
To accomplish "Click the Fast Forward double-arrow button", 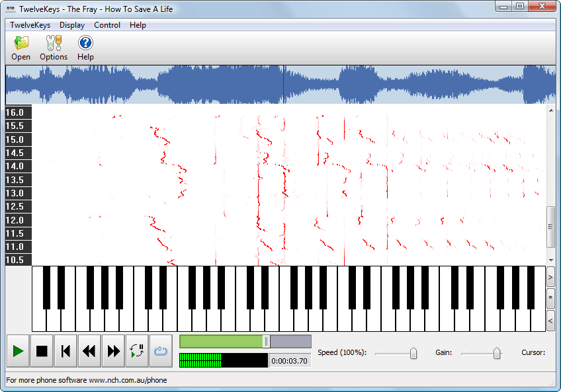I will (113, 351).
